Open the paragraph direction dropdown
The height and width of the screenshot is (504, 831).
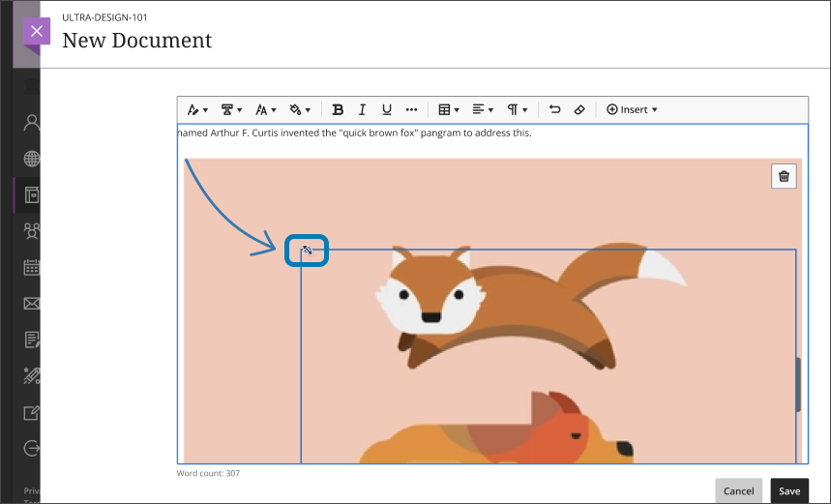pos(518,110)
